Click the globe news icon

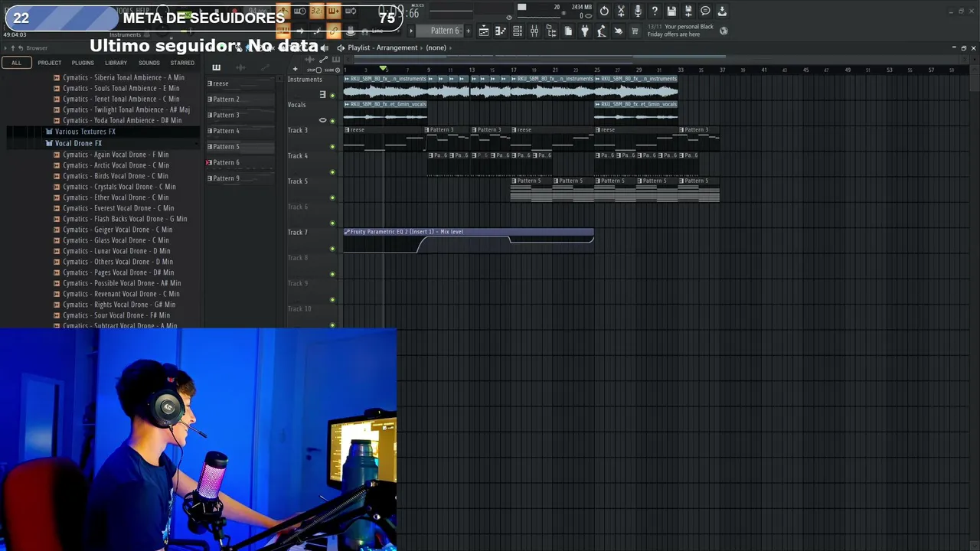[724, 31]
